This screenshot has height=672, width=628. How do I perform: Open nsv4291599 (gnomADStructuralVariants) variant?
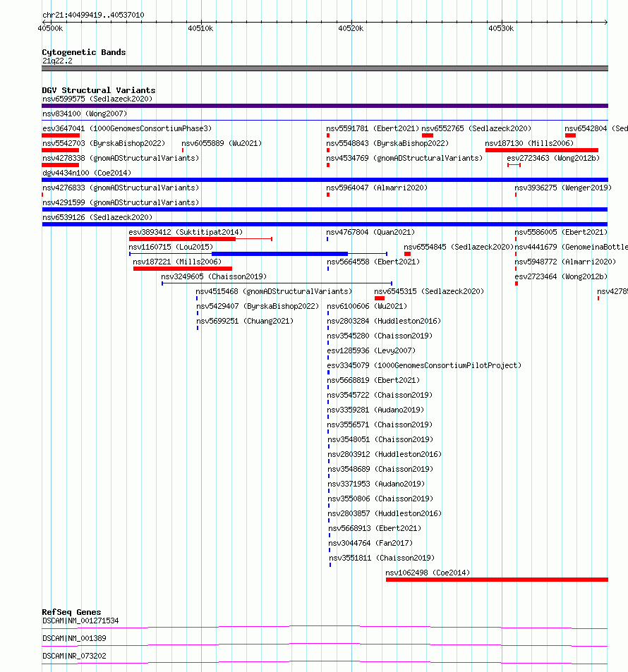pyautogui.click(x=121, y=202)
